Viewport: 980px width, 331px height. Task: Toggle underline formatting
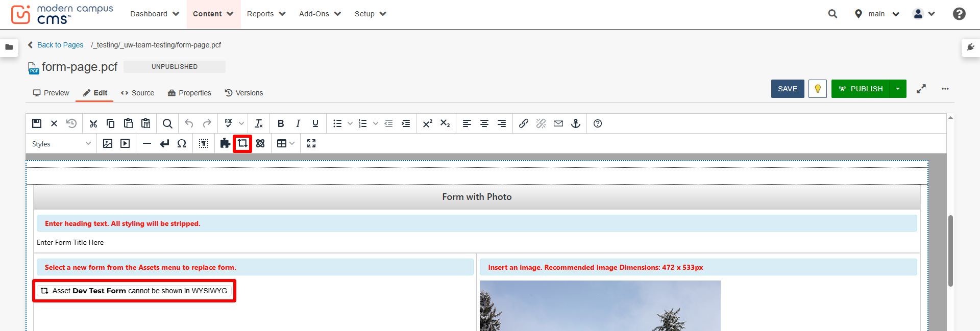[315, 123]
